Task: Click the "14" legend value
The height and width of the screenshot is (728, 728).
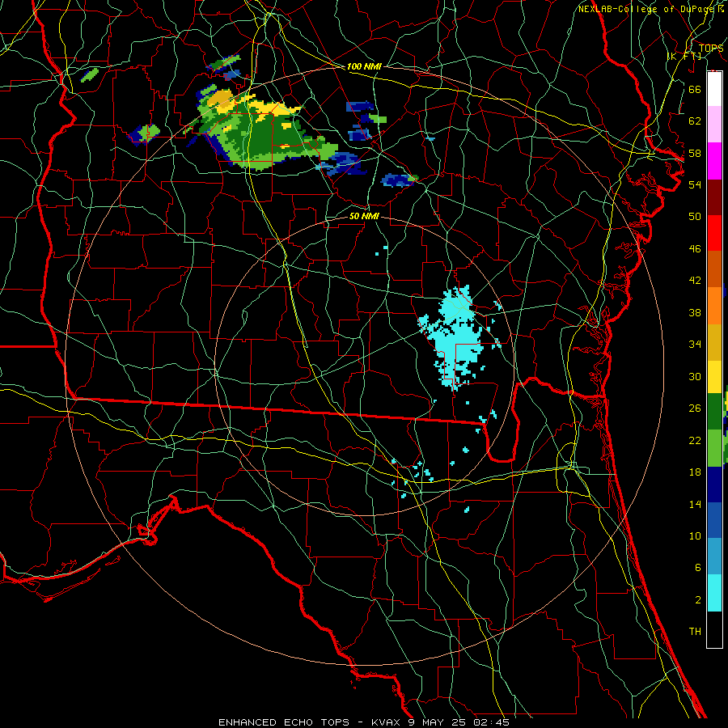Action: pos(695,504)
